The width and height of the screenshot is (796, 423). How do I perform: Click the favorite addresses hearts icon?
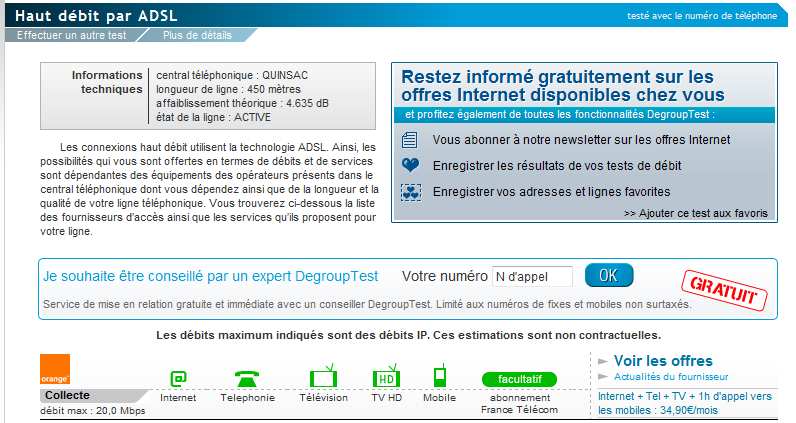(x=411, y=192)
